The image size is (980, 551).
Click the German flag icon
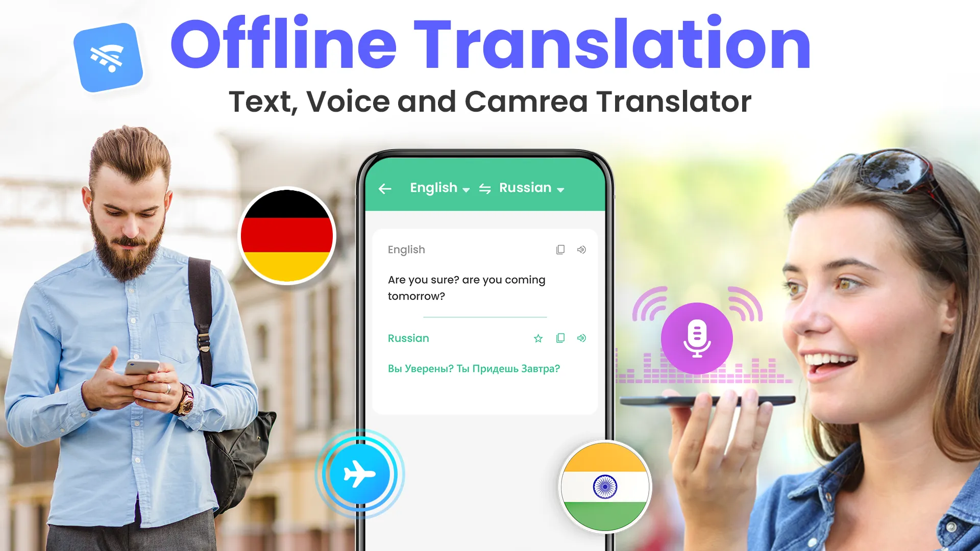point(287,236)
